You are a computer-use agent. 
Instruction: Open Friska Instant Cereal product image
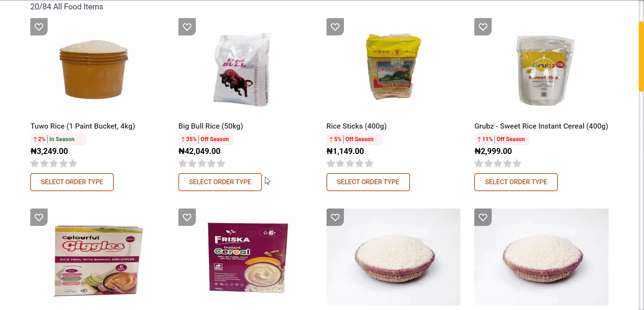pyautogui.click(x=248, y=258)
